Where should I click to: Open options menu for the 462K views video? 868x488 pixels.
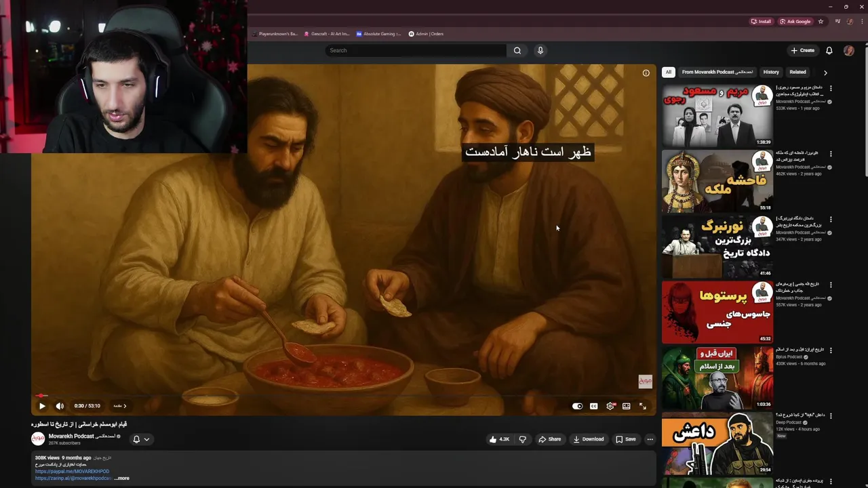[831, 154]
